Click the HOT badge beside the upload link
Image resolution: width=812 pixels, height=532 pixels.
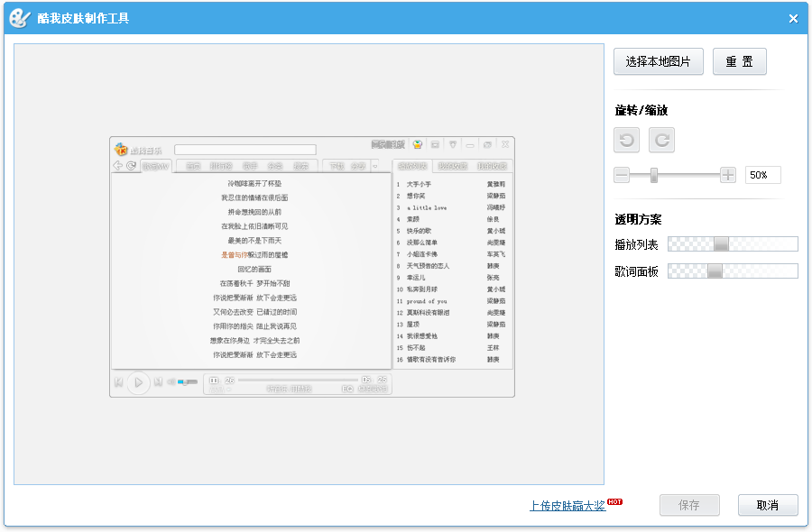pos(614,501)
